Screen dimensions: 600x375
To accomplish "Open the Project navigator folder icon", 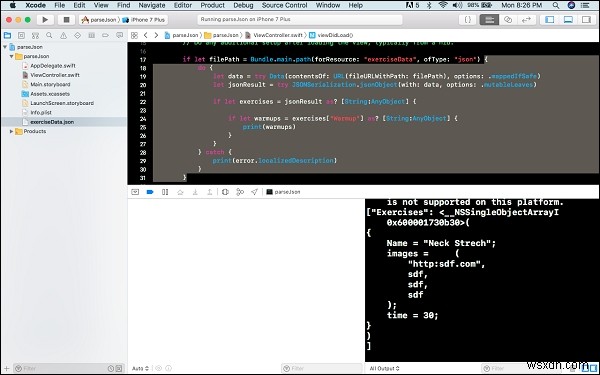I will click(x=7, y=35).
